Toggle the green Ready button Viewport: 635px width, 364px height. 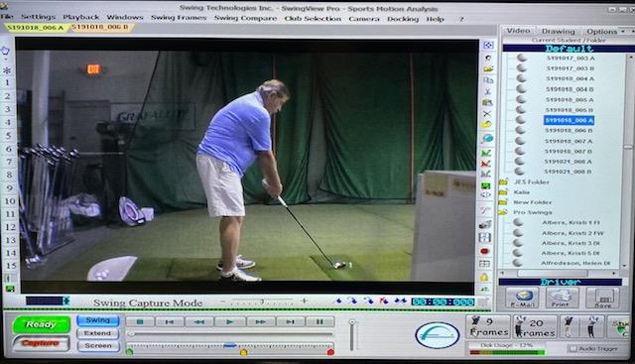(42, 324)
